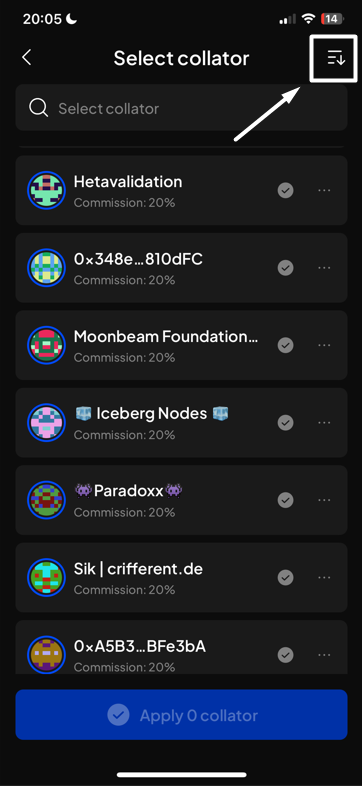
Task: Click the Apply 0 collator button
Action: coord(181,715)
